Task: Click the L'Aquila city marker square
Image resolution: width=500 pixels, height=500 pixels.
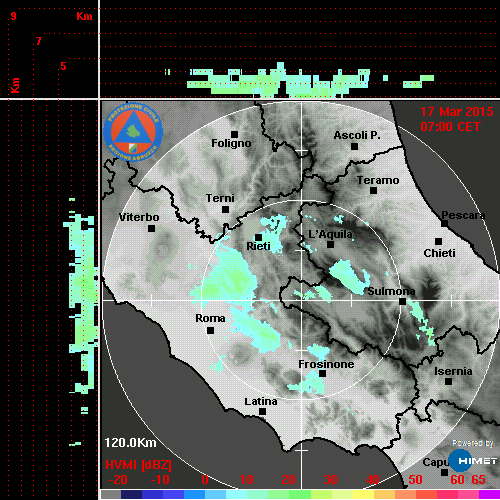Action: [x=330, y=244]
